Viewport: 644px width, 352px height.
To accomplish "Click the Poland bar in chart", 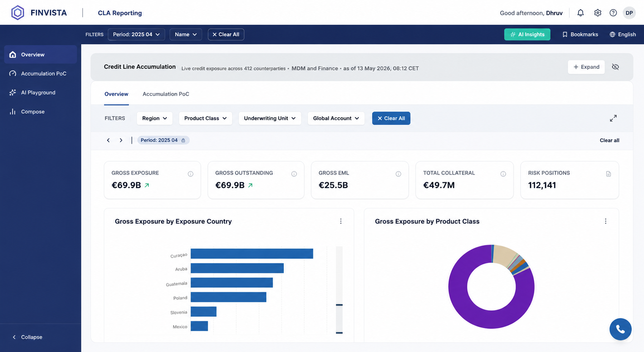I will point(228,297).
